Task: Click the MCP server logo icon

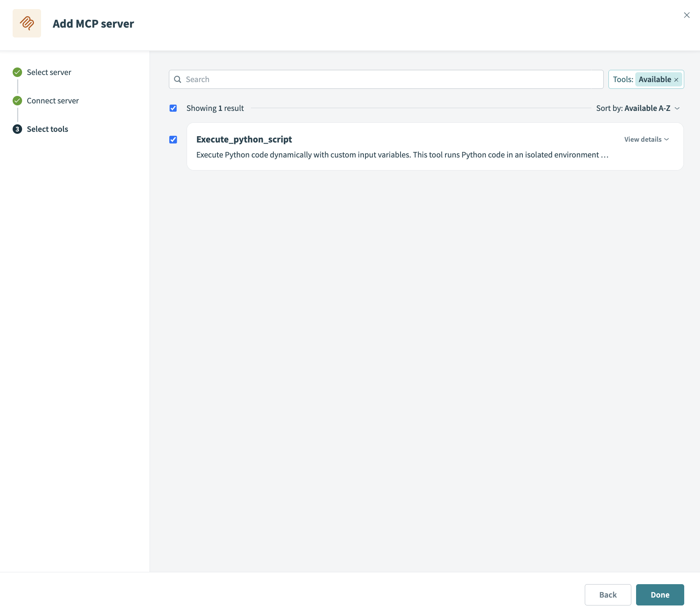Action: [26, 23]
